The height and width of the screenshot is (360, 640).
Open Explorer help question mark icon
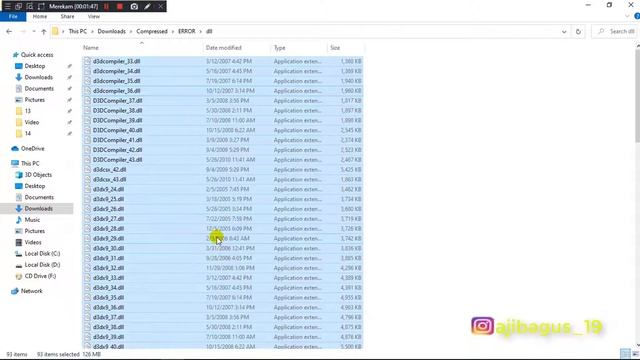(x=637, y=16)
